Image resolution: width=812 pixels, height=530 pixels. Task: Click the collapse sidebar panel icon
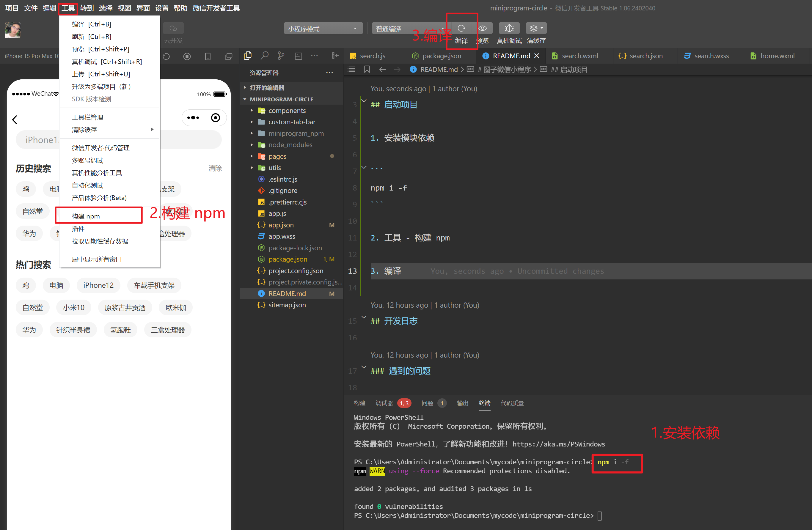click(335, 56)
